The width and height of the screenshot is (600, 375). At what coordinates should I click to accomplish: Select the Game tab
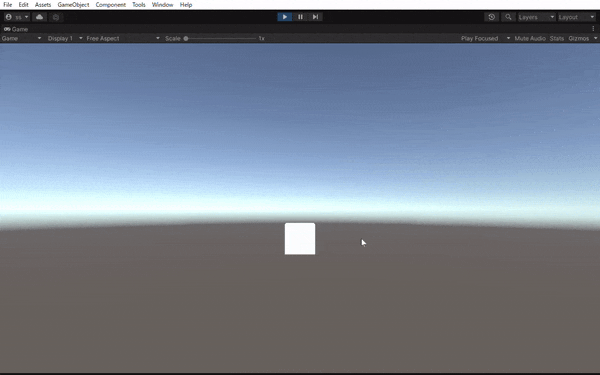click(16, 29)
